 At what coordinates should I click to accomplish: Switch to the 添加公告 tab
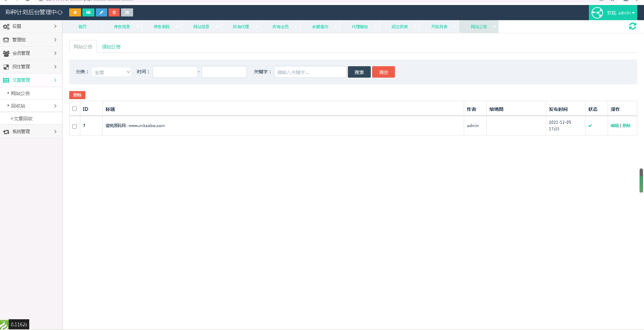tap(111, 47)
